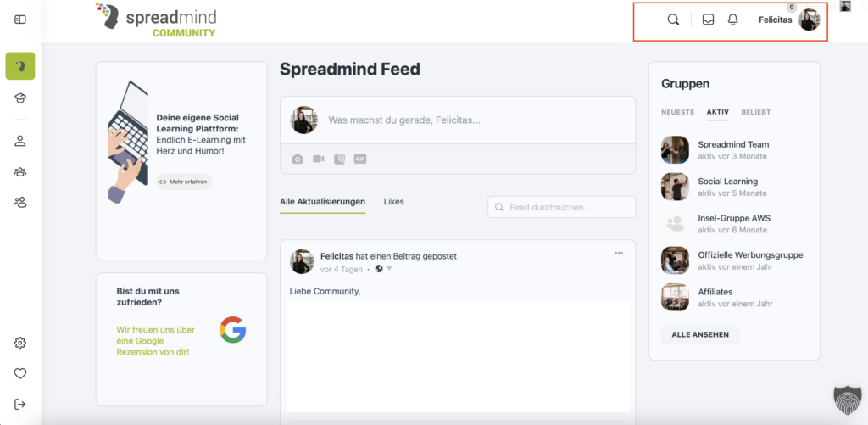Open the three-dot post options menu

coord(619,253)
